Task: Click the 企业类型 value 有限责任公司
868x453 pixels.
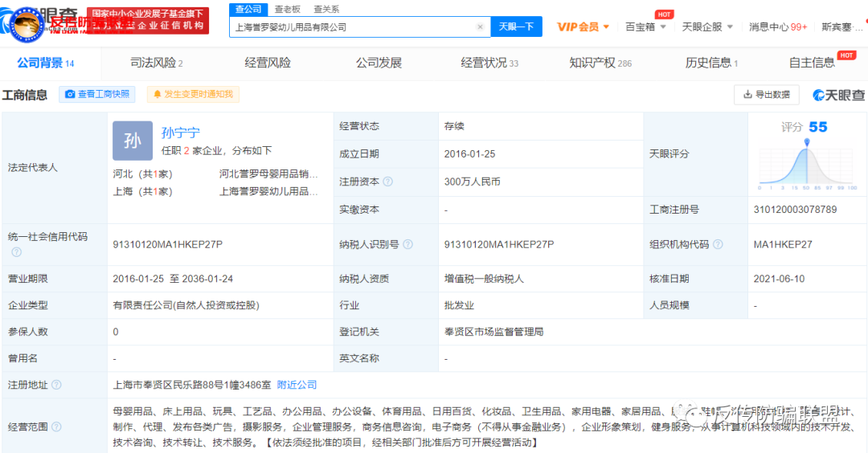Action: coord(186,305)
